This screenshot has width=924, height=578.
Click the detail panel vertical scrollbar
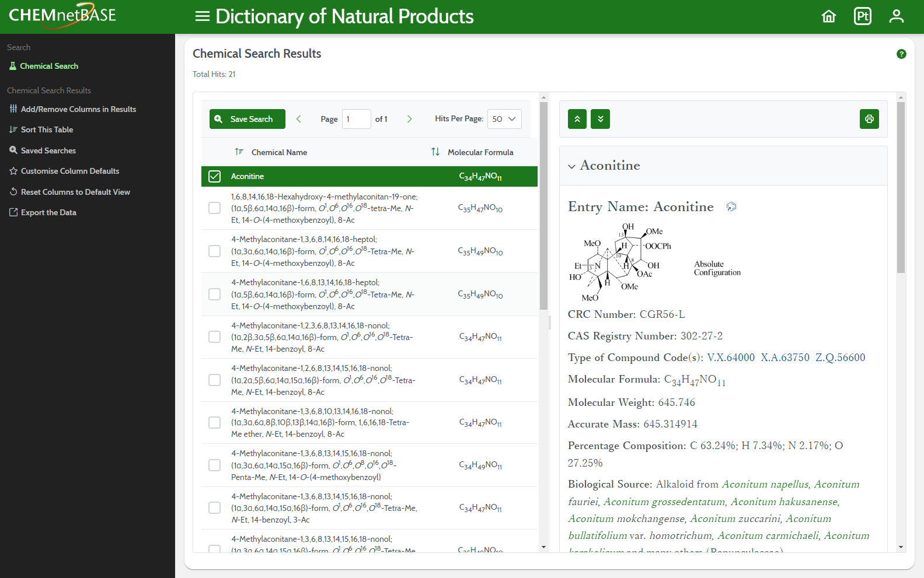point(901,187)
